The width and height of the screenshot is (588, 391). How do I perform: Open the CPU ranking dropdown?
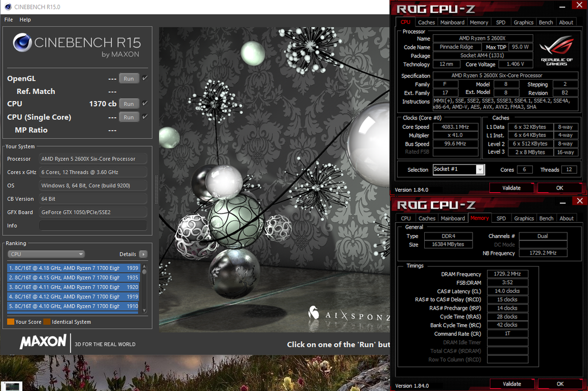tap(46, 254)
